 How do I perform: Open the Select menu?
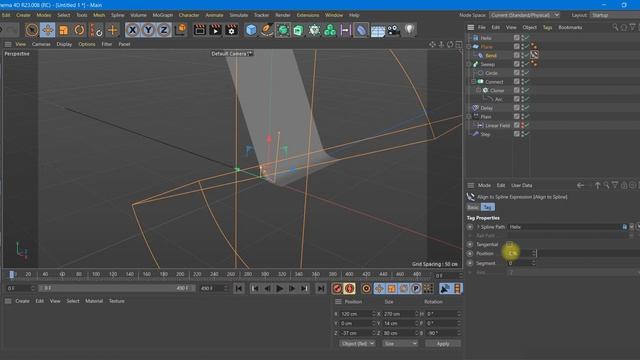coord(63,15)
